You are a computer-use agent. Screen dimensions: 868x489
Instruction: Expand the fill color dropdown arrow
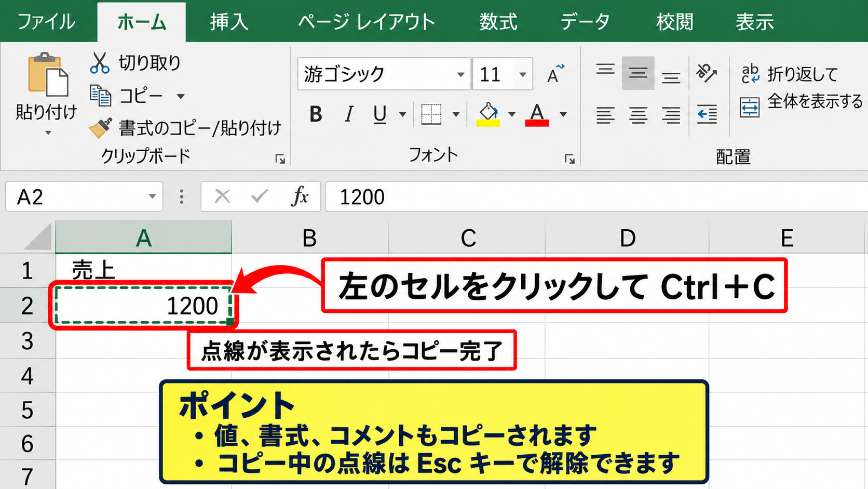(x=512, y=114)
